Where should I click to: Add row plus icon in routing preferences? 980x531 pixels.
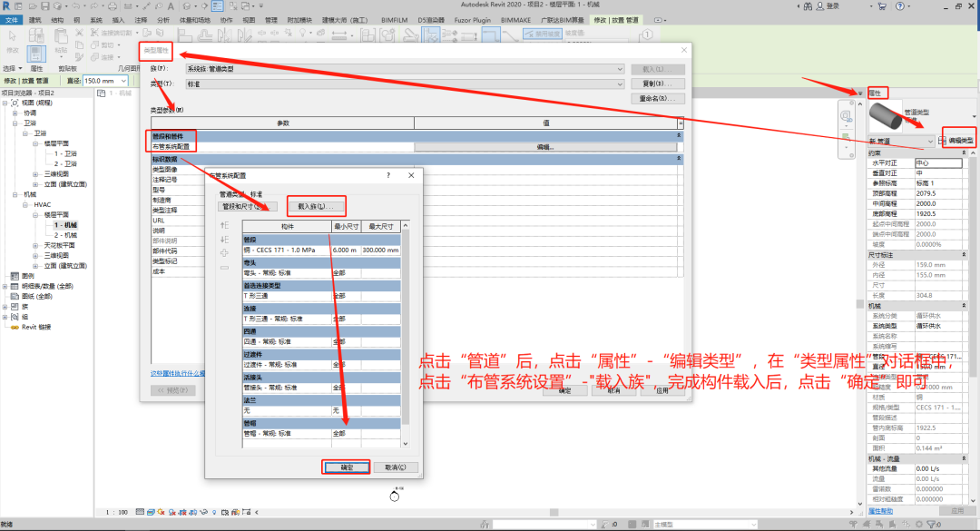[x=224, y=252]
